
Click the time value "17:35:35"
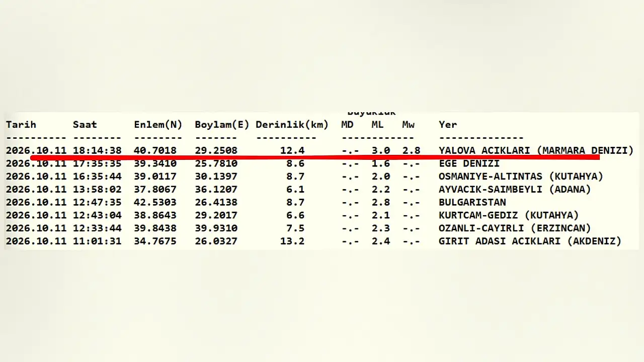(97, 163)
